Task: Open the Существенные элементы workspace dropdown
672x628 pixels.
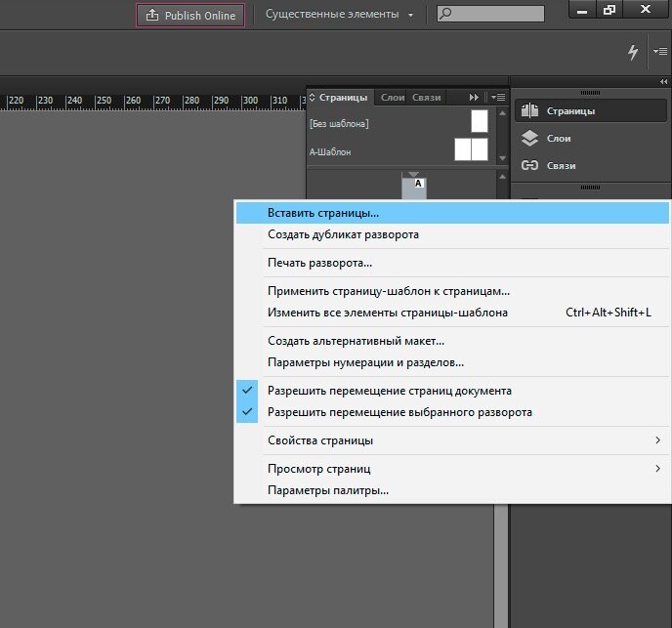Action: [339, 14]
